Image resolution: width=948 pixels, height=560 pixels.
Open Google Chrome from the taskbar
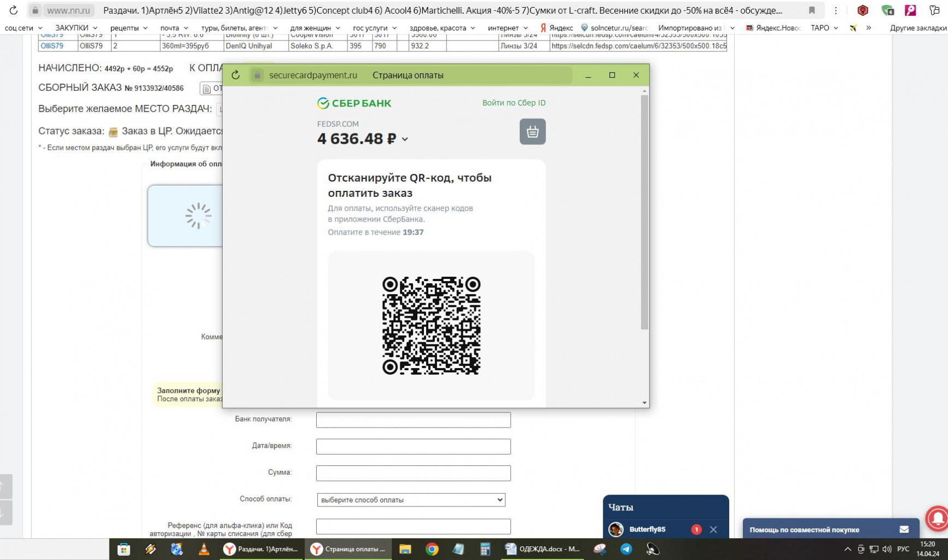pos(432,549)
